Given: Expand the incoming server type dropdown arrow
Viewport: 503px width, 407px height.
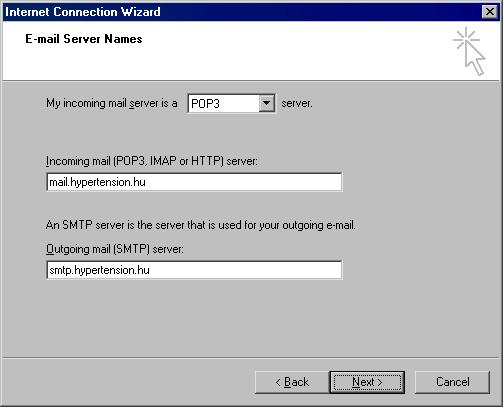Looking at the screenshot, I should point(266,103).
